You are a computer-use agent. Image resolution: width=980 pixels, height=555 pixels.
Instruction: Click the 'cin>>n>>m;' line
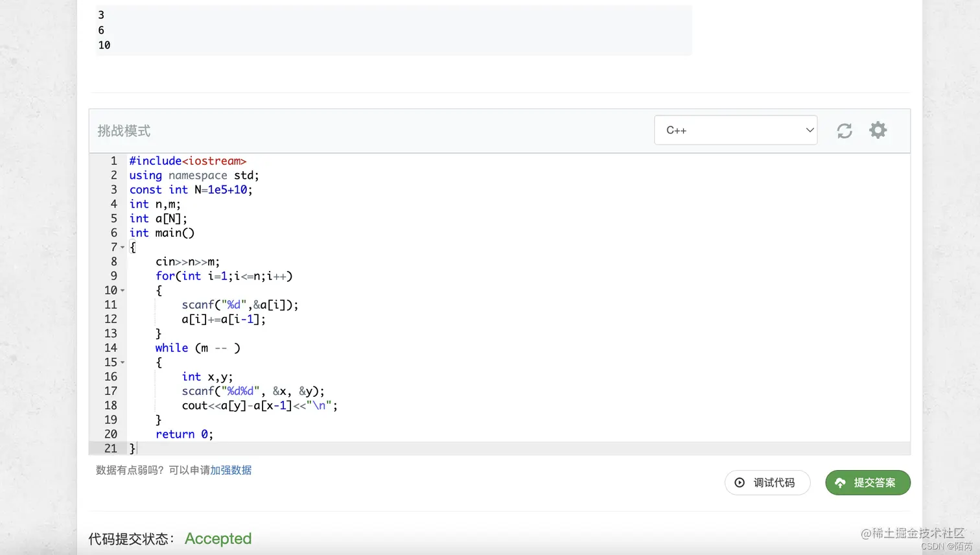187,261
